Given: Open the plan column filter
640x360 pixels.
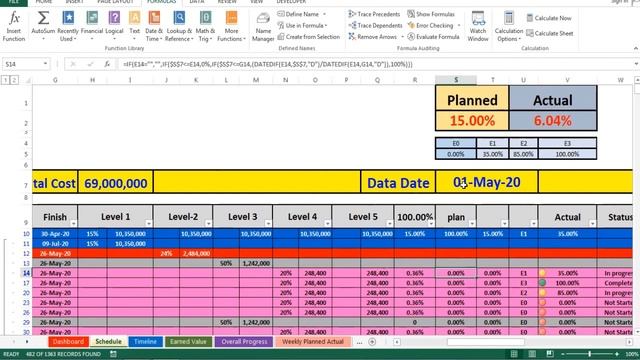Looking at the screenshot, I should click(x=472, y=223).
